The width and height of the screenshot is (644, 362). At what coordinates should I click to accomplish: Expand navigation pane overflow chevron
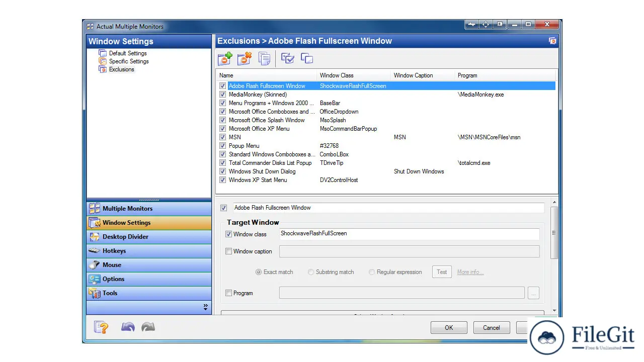(x=205, y=307)
